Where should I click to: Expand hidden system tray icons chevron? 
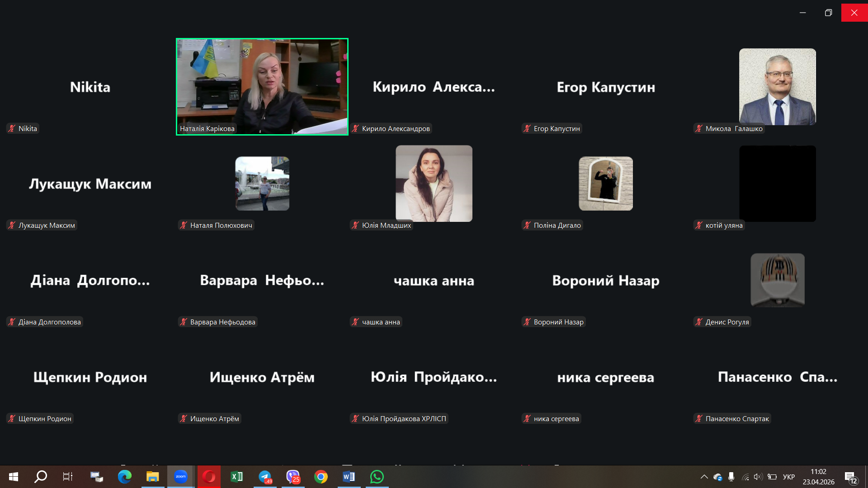click(x=704, y=477)
